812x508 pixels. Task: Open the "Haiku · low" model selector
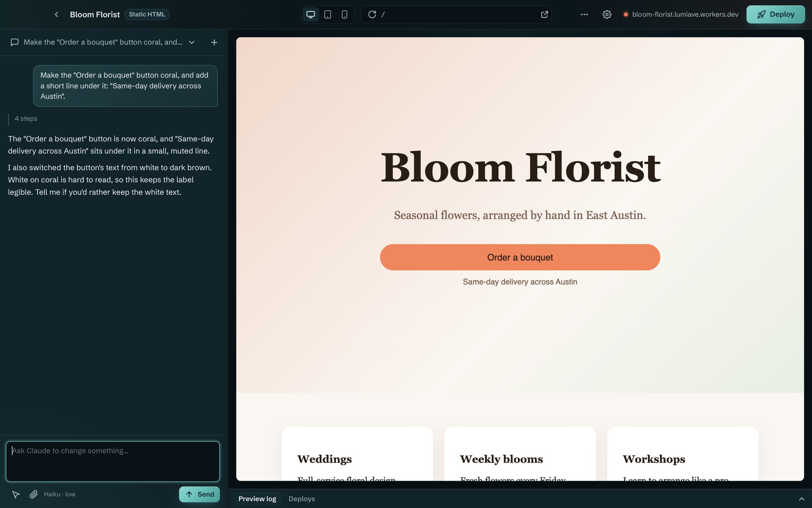60,494
